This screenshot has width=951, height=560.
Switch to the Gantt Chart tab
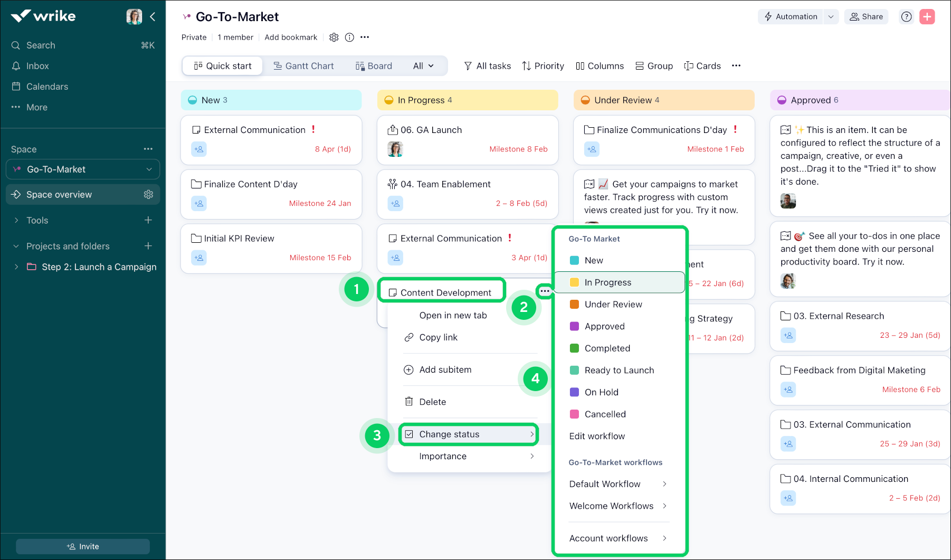[303, 66]
